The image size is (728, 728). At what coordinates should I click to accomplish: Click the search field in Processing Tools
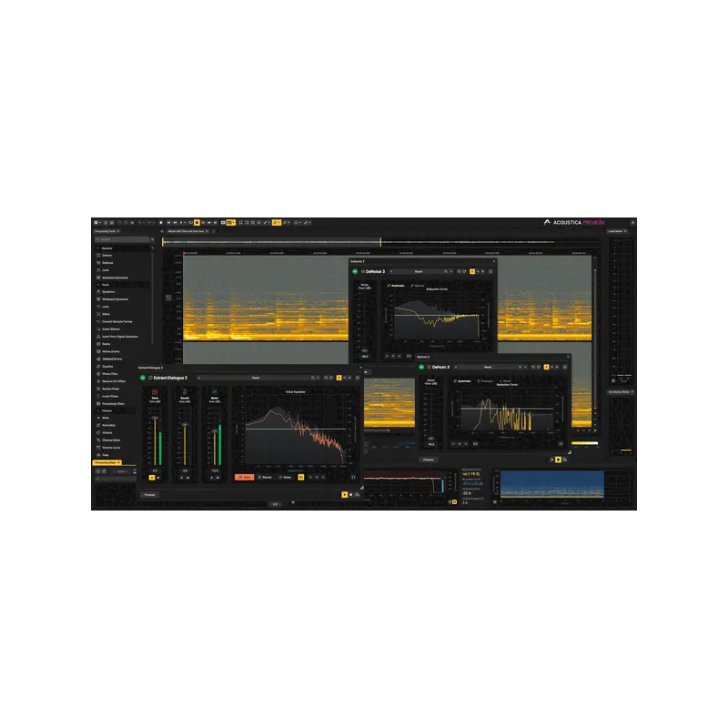click(x=122, y=239)
